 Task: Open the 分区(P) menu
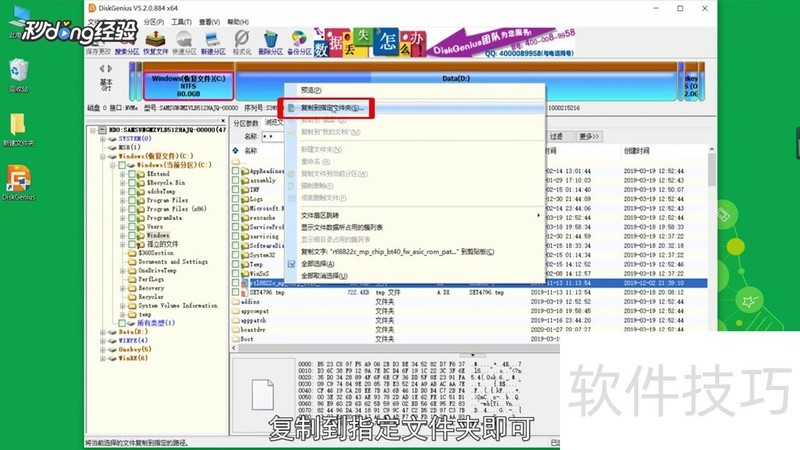pos(154,22)
